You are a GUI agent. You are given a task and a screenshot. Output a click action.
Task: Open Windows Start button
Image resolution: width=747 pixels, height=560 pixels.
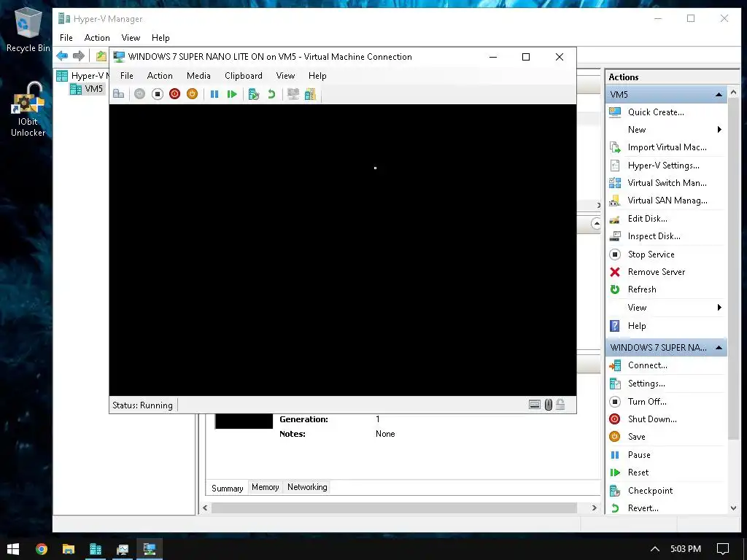13,549
